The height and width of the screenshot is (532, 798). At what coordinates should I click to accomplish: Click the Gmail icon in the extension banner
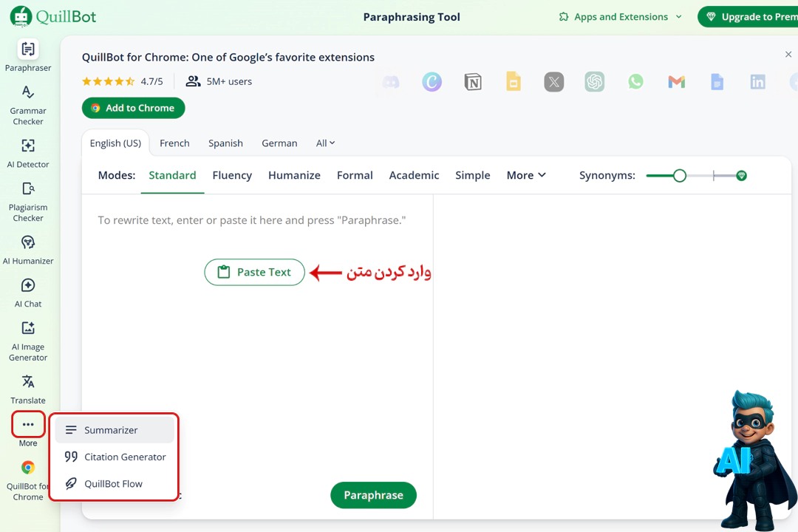[x=676, y=82]
